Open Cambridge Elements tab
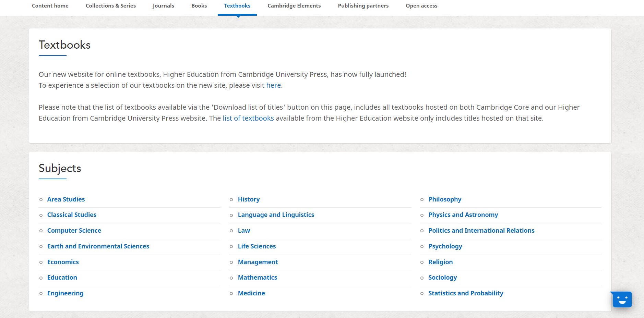The image size is (644, 318). 294,6
